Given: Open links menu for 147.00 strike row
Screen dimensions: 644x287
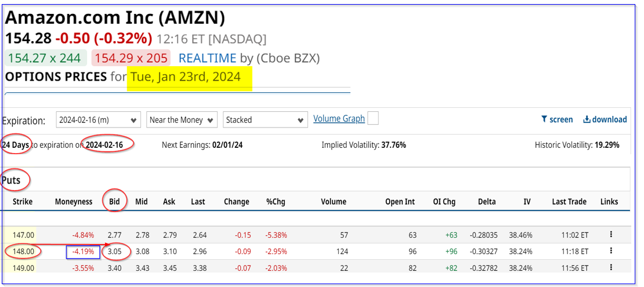Looking at the screenshot, I should tap(611, 235).
